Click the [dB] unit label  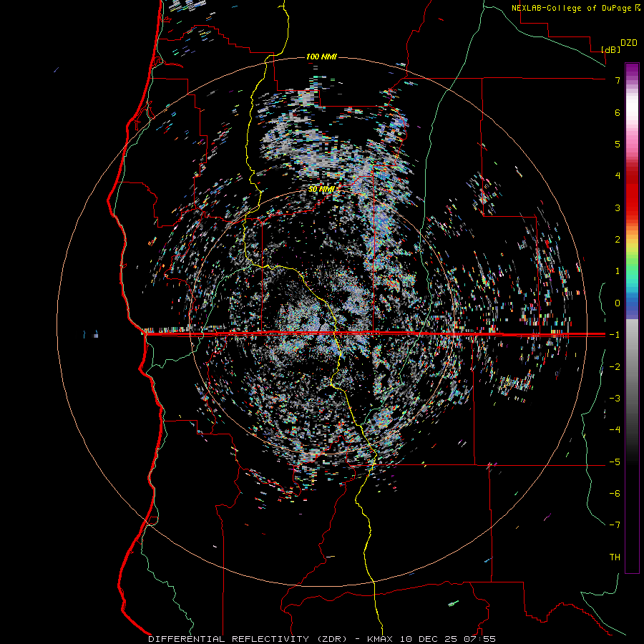(611, 49)
